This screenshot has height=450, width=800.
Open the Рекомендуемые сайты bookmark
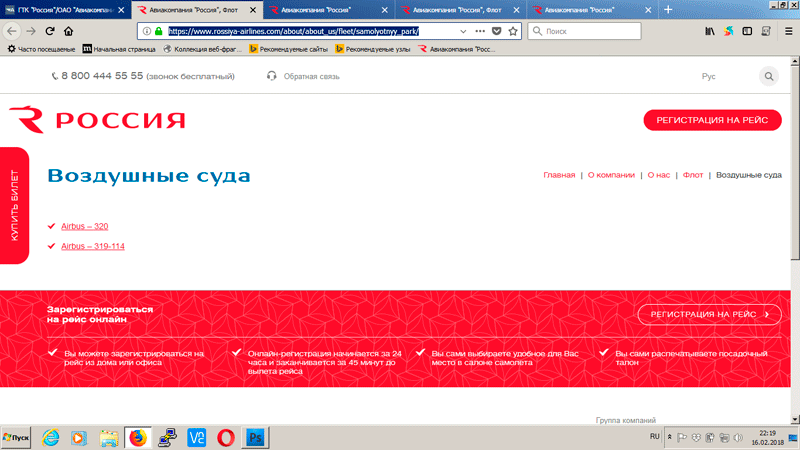tap(289, 49)
